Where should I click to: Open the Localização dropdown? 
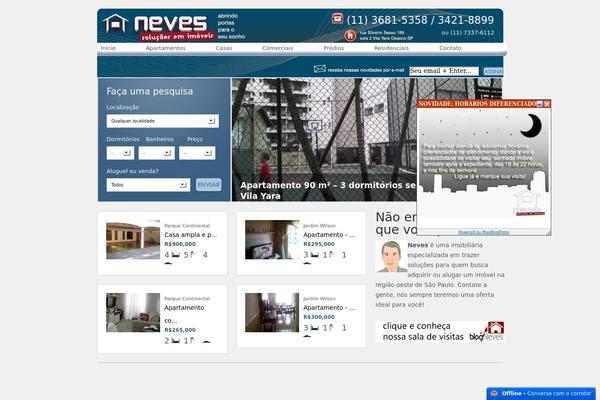(x=163, y=121)
